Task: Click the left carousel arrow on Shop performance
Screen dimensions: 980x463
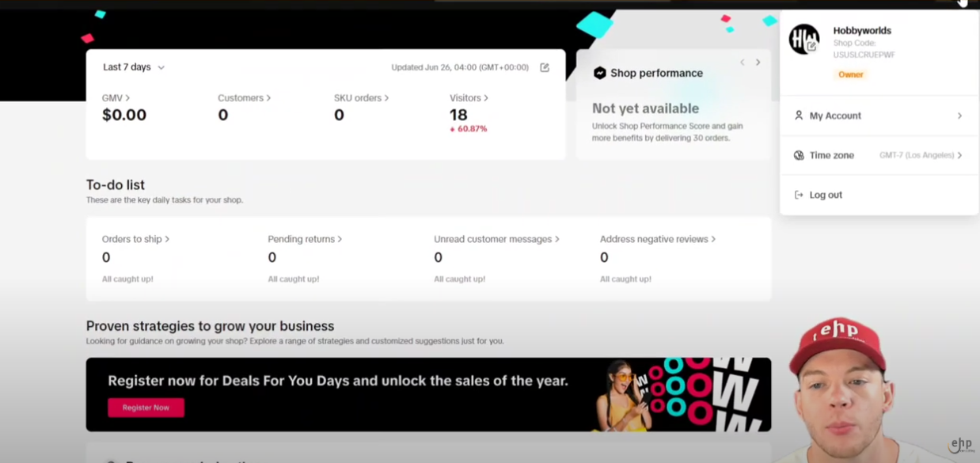Action: pos(742,62)
